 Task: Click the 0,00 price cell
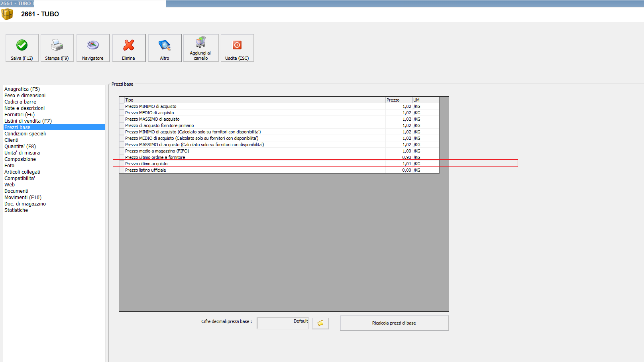click(399, 170)
